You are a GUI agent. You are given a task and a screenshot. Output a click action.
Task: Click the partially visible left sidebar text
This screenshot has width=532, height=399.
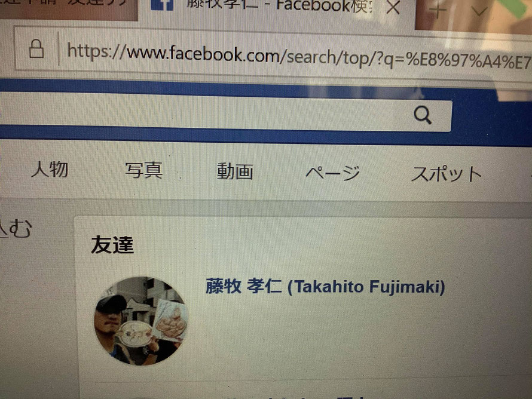[16, 228]
